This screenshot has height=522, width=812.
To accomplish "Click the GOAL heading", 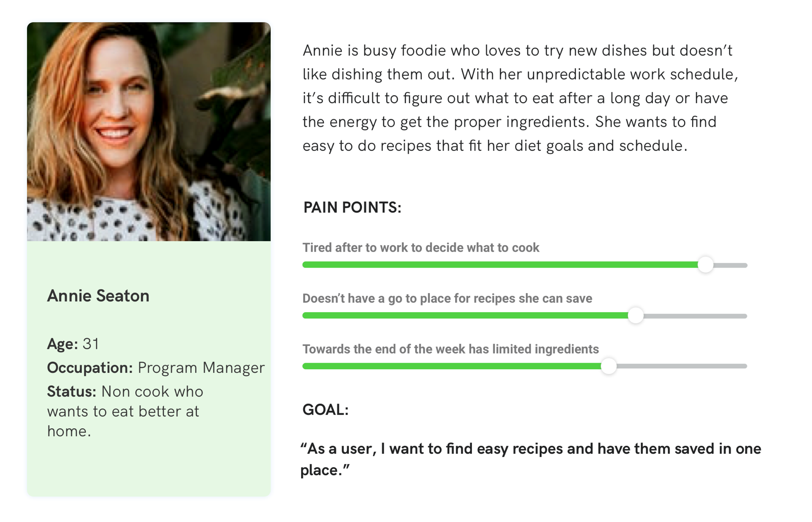I will [325, 410].
